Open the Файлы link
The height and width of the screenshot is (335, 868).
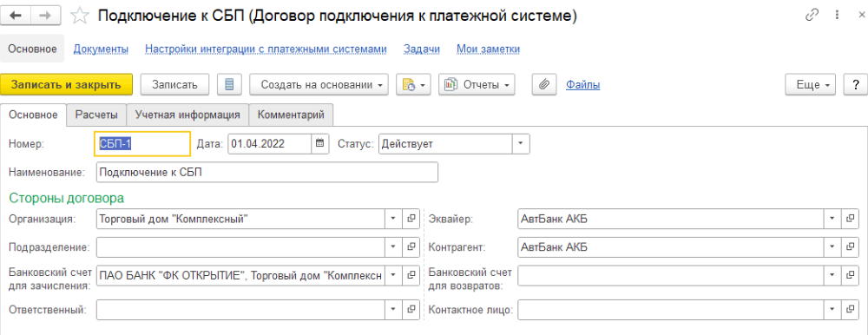coord(583,85)
